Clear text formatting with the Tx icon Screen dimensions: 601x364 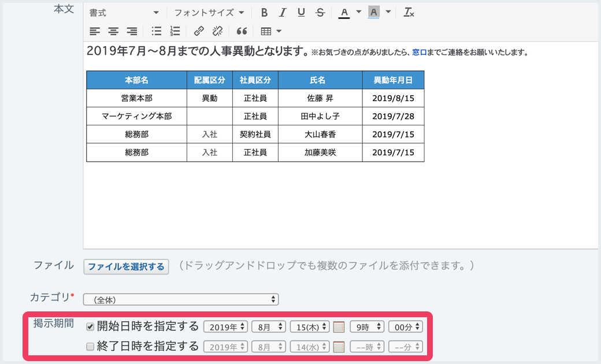(x=409, y=12)
